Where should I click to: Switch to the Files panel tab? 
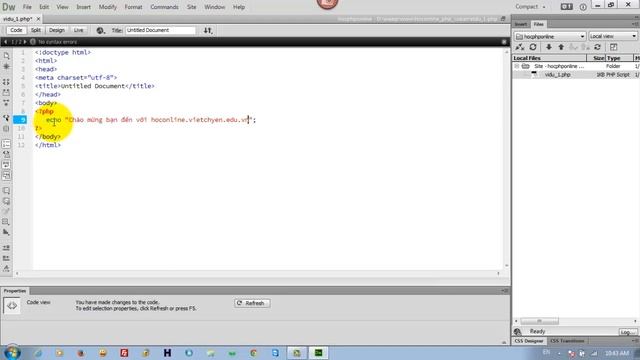pos(539,24)
